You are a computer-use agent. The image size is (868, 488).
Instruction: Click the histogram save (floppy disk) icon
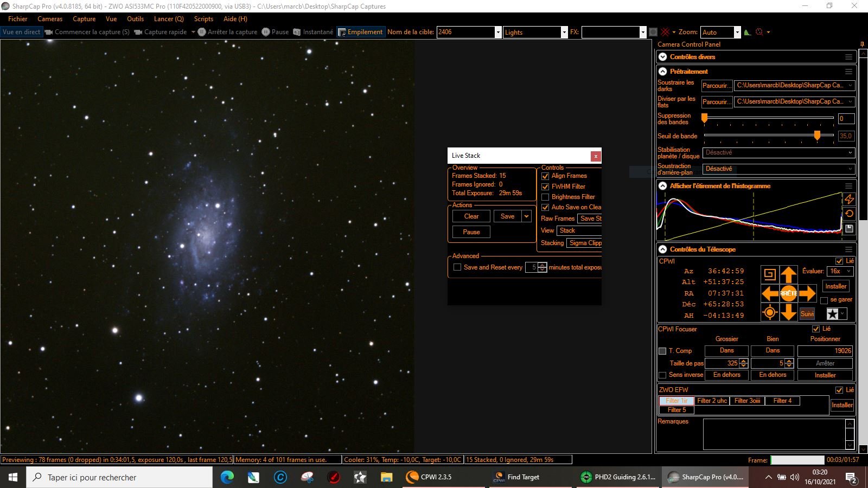(x=850, y=229)
